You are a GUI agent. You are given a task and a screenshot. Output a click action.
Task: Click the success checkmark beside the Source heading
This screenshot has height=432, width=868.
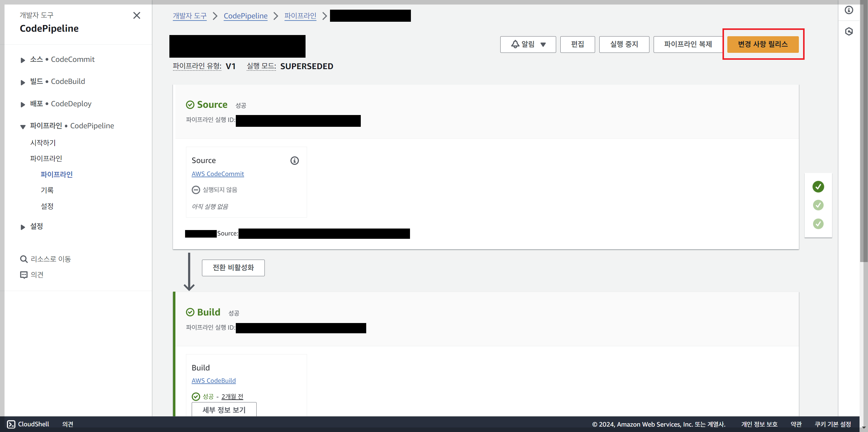point(190,104)
